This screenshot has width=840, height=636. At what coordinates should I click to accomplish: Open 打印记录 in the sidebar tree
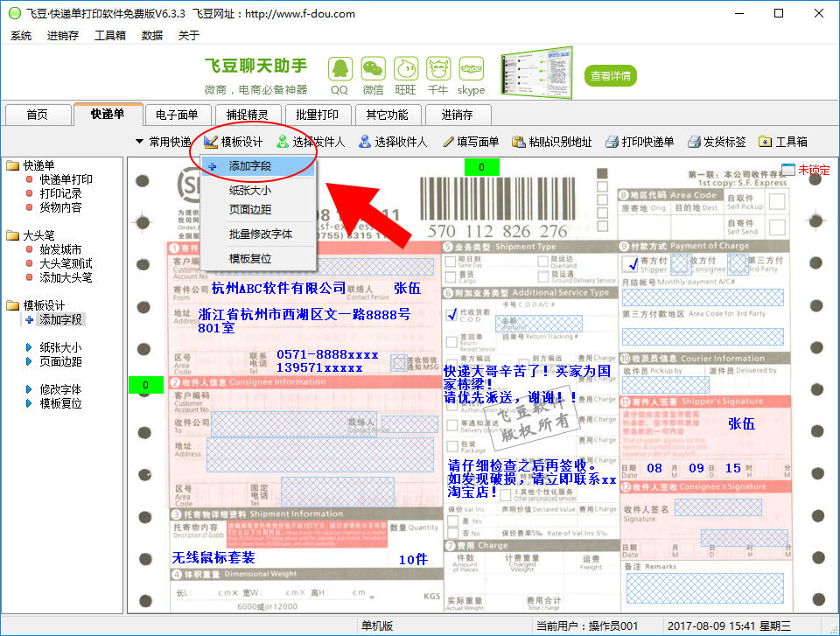tap(60, 193)
